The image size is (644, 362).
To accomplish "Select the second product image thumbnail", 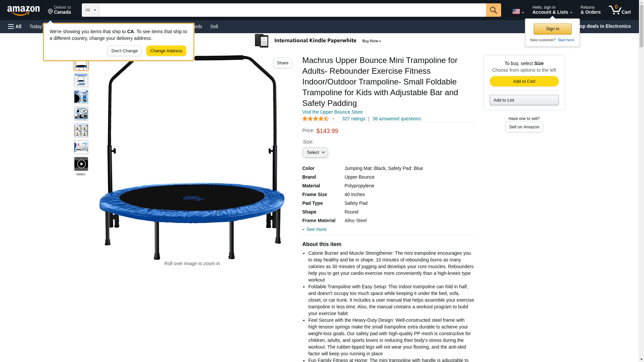I will (81, 80).
